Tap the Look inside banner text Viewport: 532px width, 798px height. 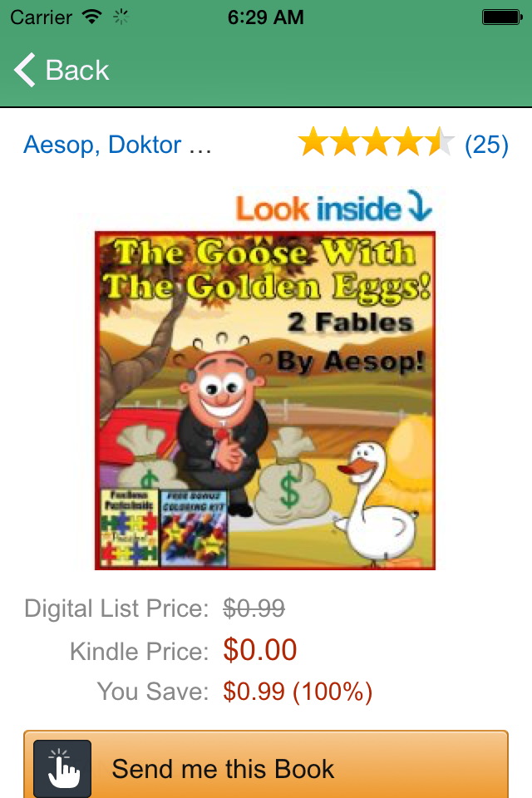[x=318, y=209]
